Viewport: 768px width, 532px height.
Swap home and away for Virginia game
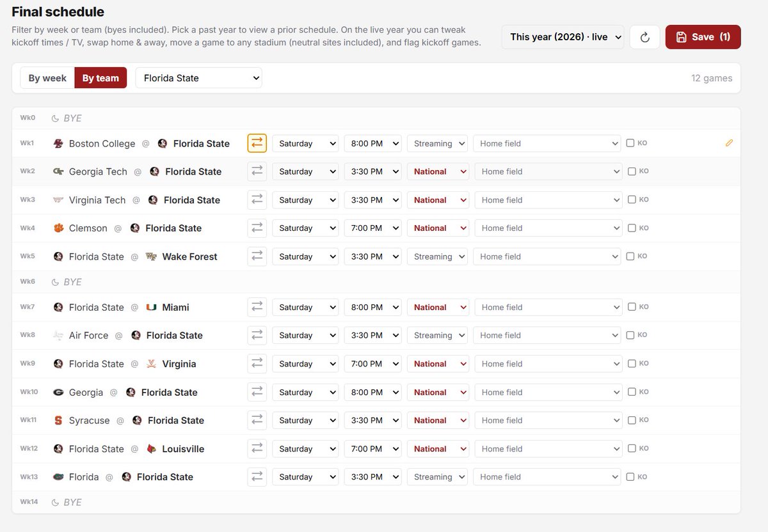coord(257,363)
